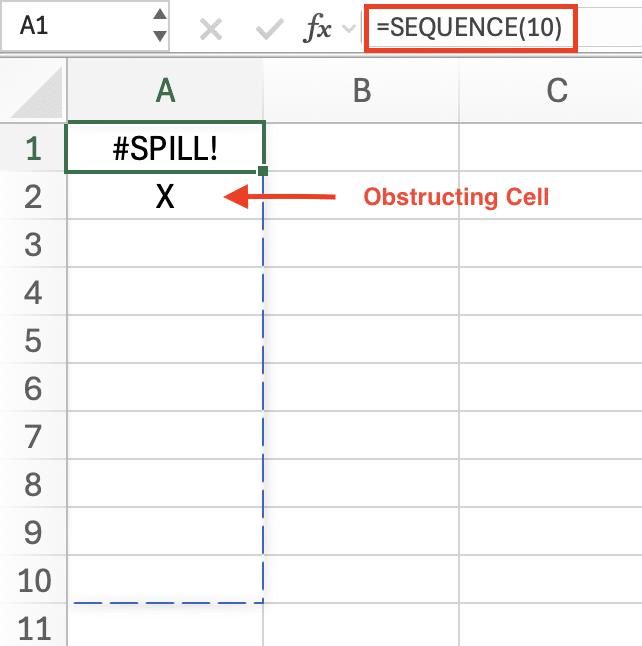Click cell C6
Image resolution: width=642 pixels, height=646 pixels.
551,387
